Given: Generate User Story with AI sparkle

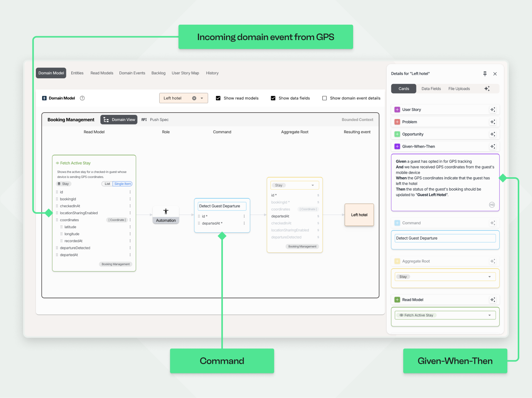Looking at the screenshot, I should (x=493, y=110).
